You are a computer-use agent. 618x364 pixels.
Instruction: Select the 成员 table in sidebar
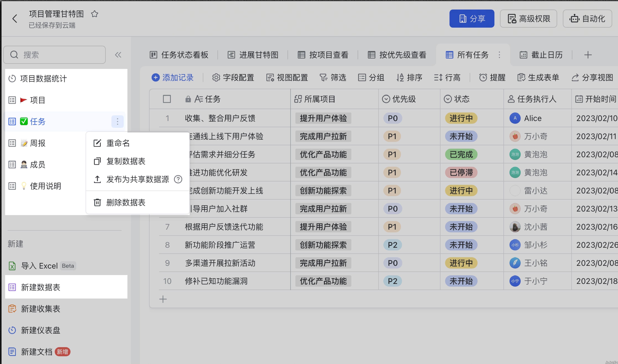point(45,165)
